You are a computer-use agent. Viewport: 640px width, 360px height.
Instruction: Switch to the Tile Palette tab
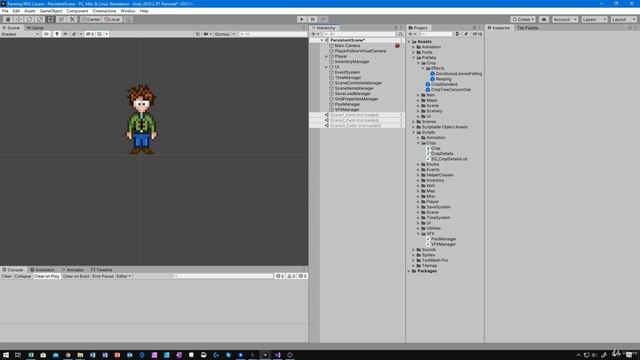point(527,28)
